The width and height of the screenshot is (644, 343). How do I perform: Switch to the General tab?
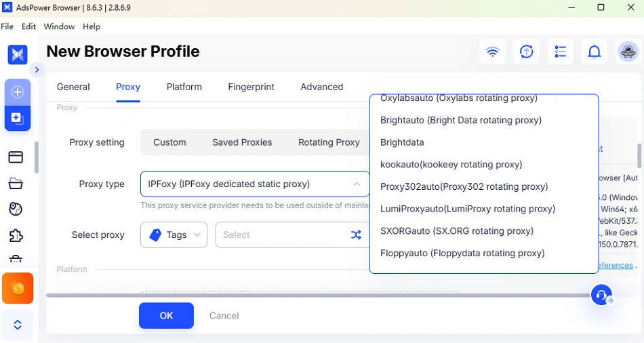[x=73, y=87]
